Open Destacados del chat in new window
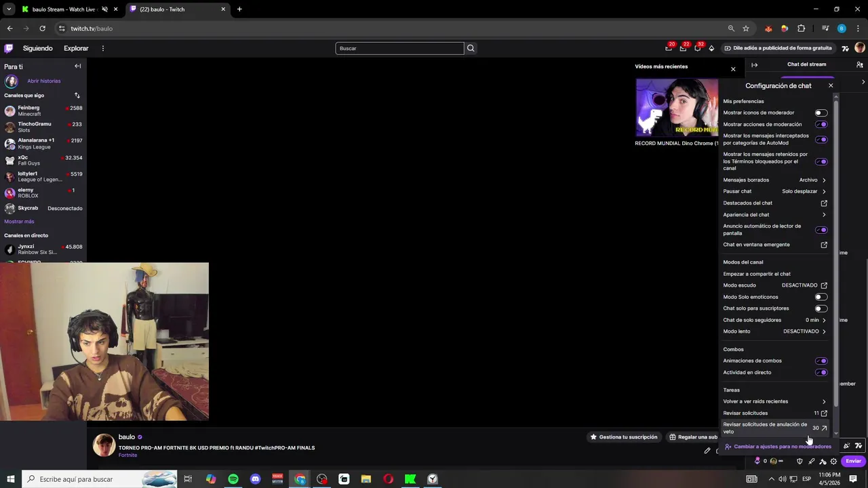Screen dimensions: 868x488 (x=775, y=203)
